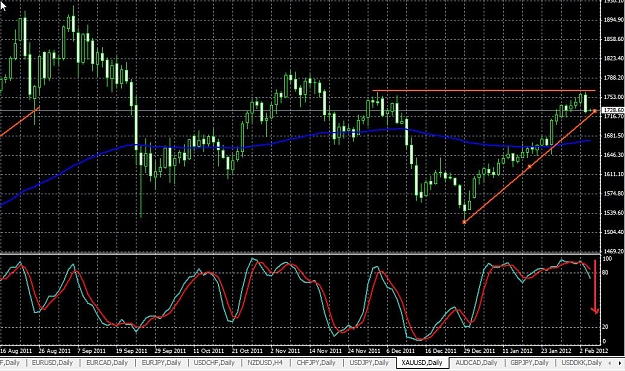Click the right chart-tabs scroll arrow
The height and width of the screenshot is (371, 625).
[620, 363]
